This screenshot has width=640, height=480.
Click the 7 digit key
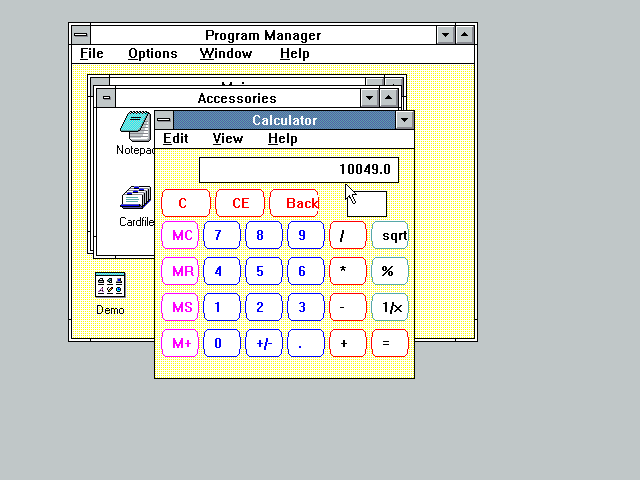pyautogui.click(x=222, y=235)
